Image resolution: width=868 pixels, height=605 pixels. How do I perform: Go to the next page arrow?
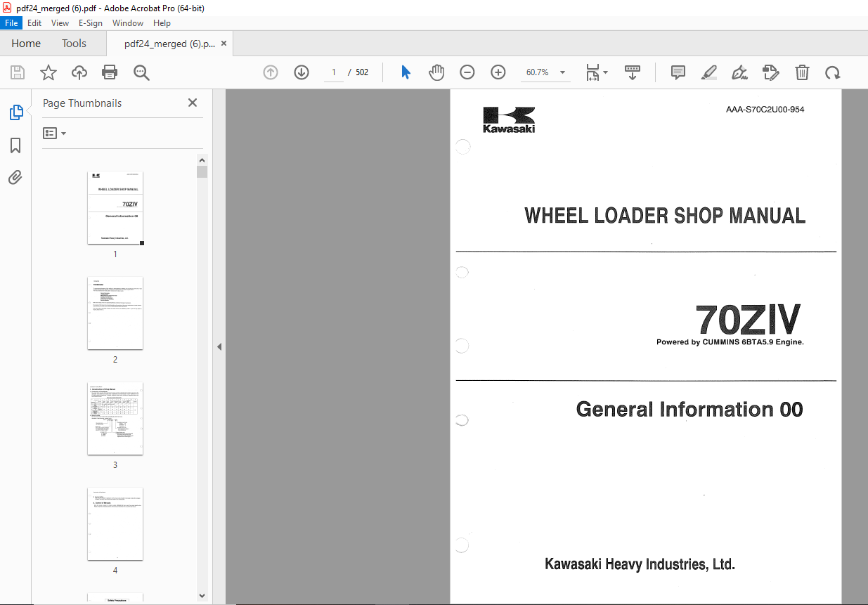tap(302, 72)
